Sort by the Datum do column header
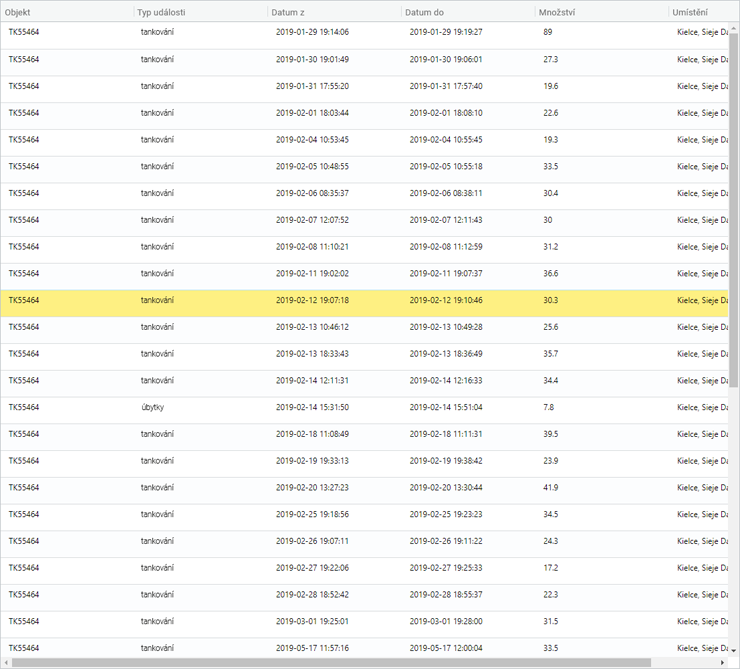The image size is (740, 669). pos(424,12)
